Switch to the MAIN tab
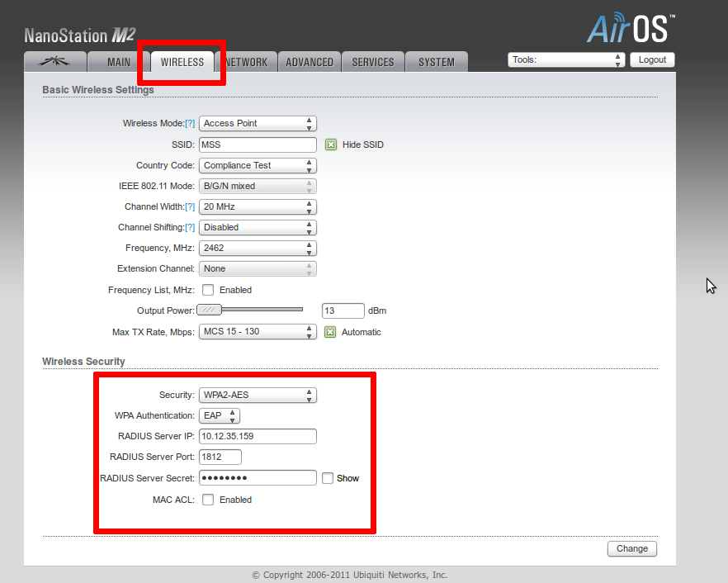This screenshot has height=583, width=728. [118, 62]
